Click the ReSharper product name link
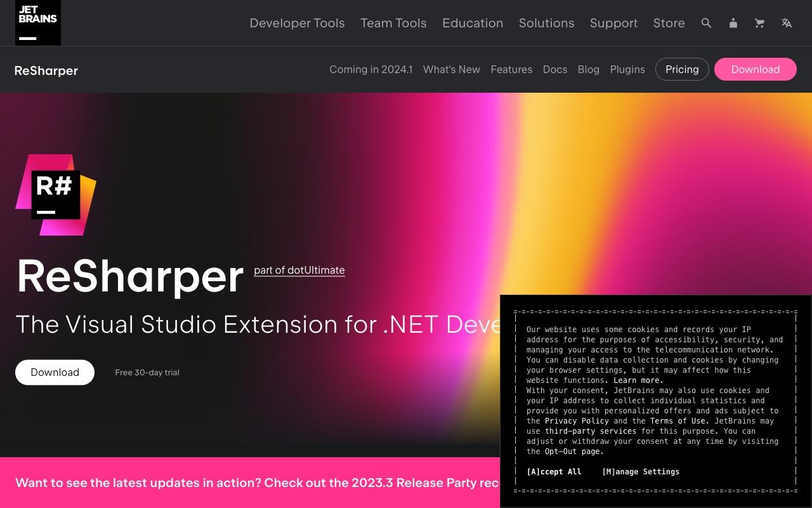 tap(46, 70)
